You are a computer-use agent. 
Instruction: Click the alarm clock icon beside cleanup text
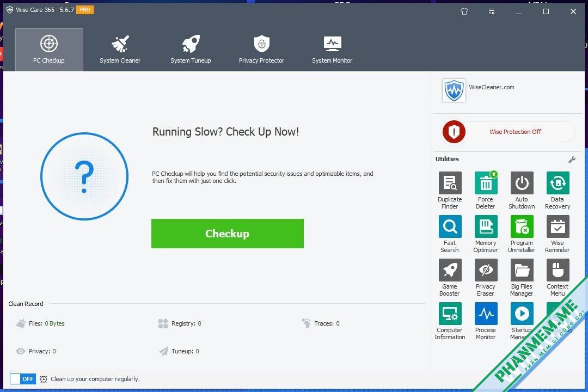[44, 379]
